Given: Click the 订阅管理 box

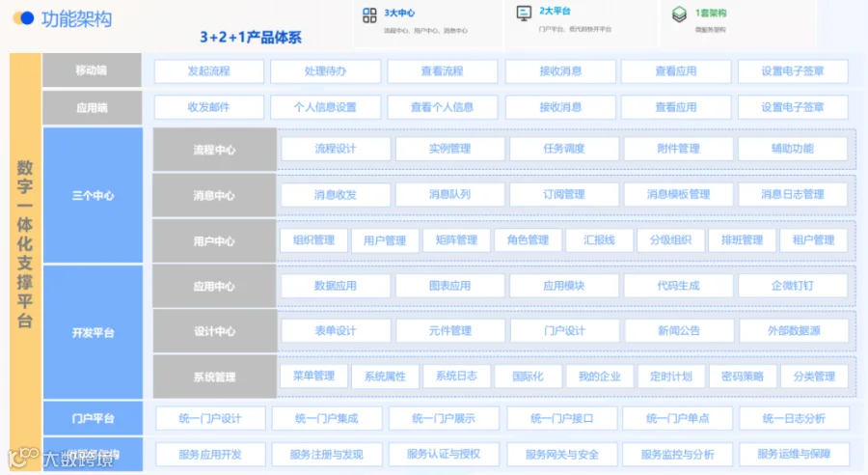Looking at the screenshot, I should pos(564,195).
